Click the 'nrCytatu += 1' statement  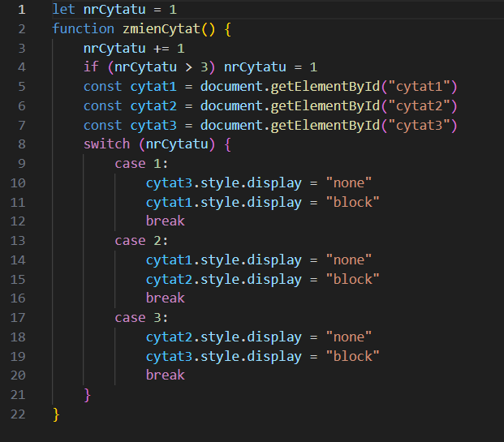[134, 48]
